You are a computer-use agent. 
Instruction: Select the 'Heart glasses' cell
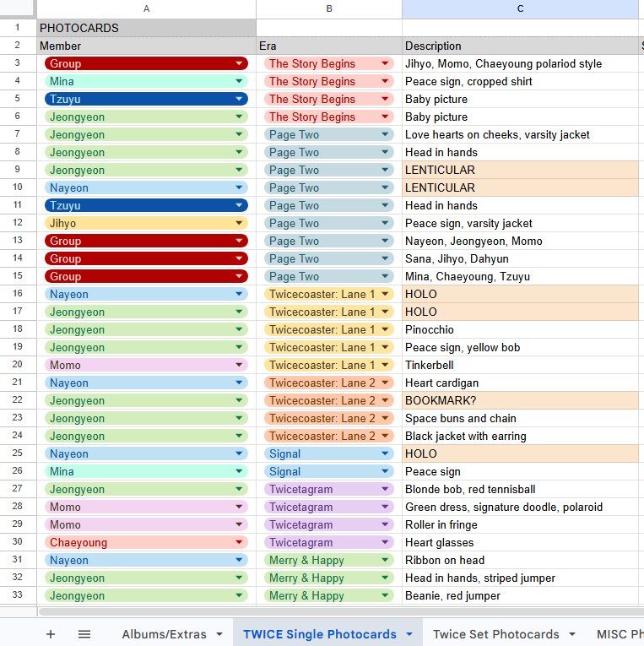[x=520, y=542]
